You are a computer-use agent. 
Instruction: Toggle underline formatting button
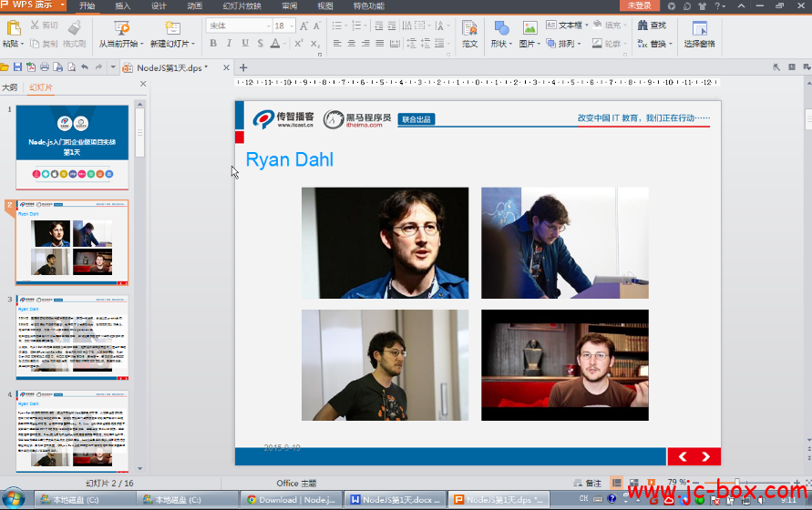pyautogui.click(x=245, y=43)
